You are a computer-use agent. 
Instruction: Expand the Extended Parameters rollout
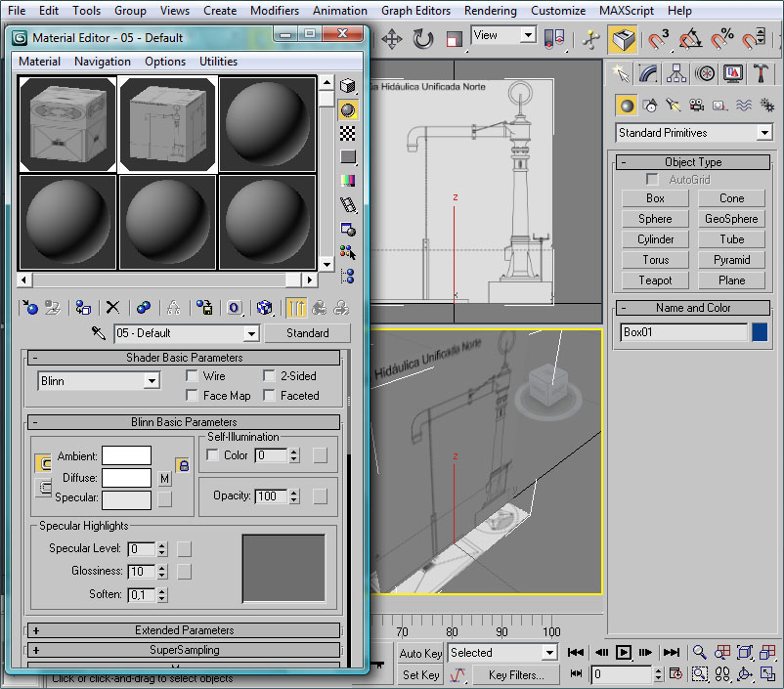pyautogui.click(x=185, y=630)
